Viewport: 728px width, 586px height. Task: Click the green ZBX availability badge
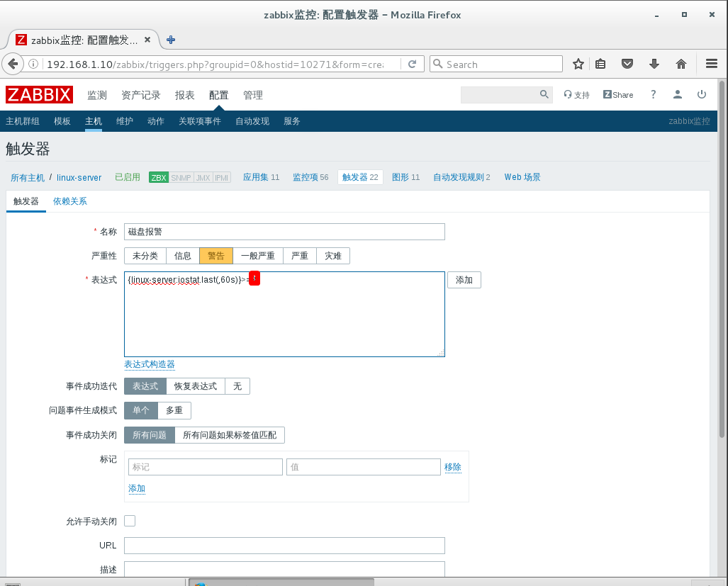[x=158, y=177]
